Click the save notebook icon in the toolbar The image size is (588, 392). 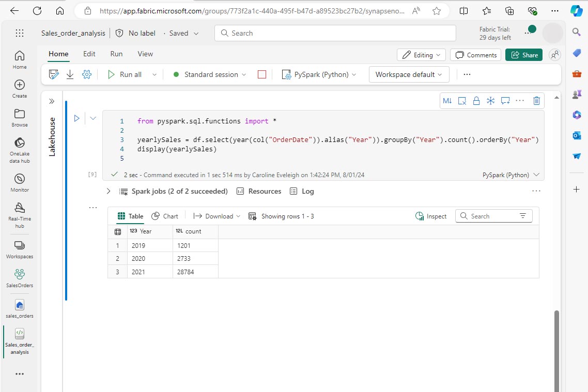[54, 74]
